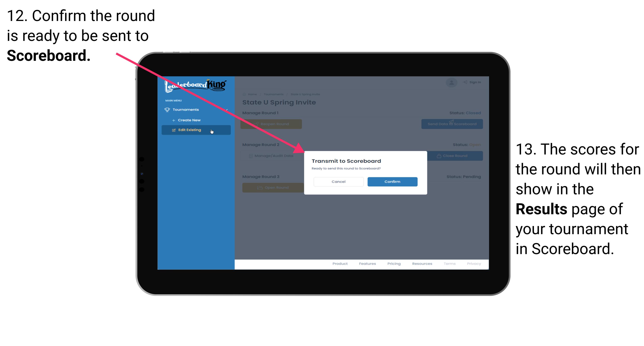Screen dimensions: 644x346
Task: Click the Edit Existing pencil icon
Action: point(174,130)
